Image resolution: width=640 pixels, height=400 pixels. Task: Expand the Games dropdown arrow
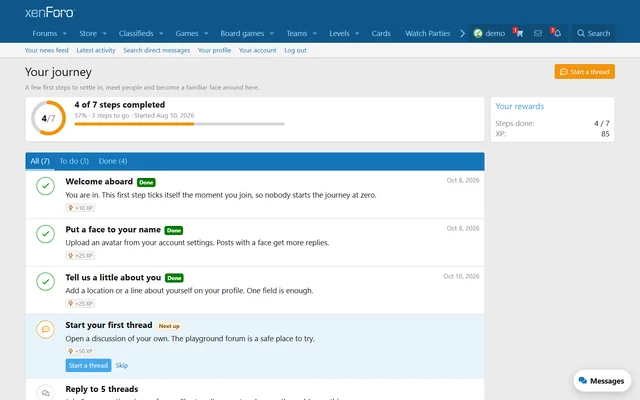click(206, 33)
